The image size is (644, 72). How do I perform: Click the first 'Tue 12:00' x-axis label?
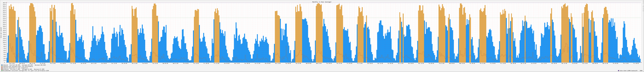12,63
